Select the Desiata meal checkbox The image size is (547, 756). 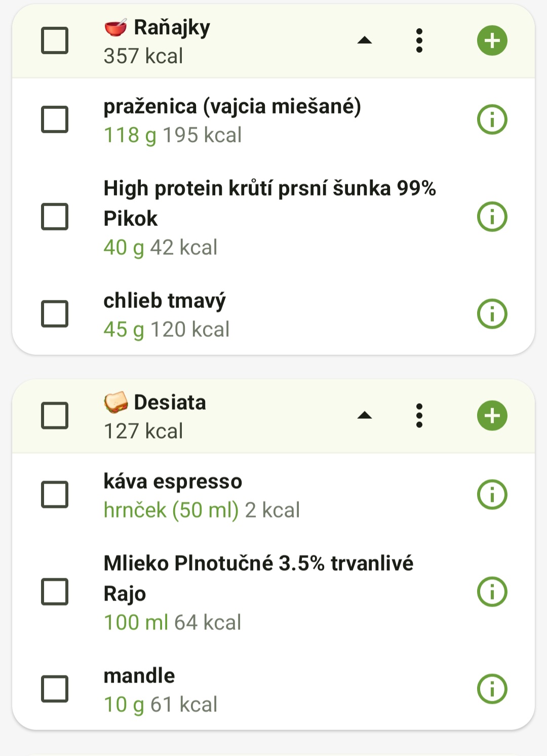tap(55, 416)
